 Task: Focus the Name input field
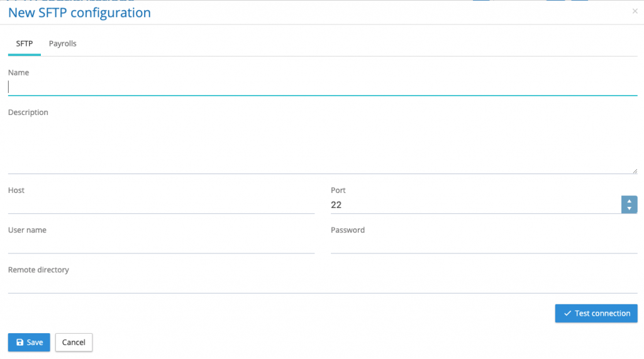tap(322, 87)
